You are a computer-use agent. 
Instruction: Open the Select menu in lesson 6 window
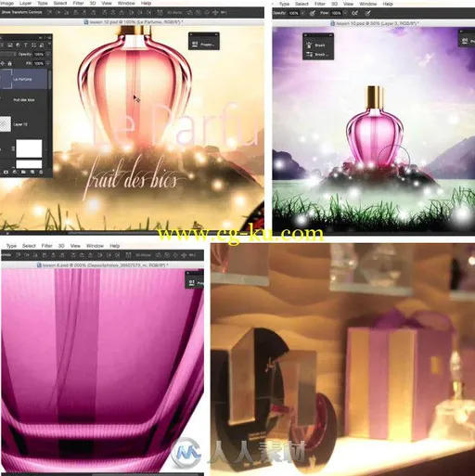[29, 246]
